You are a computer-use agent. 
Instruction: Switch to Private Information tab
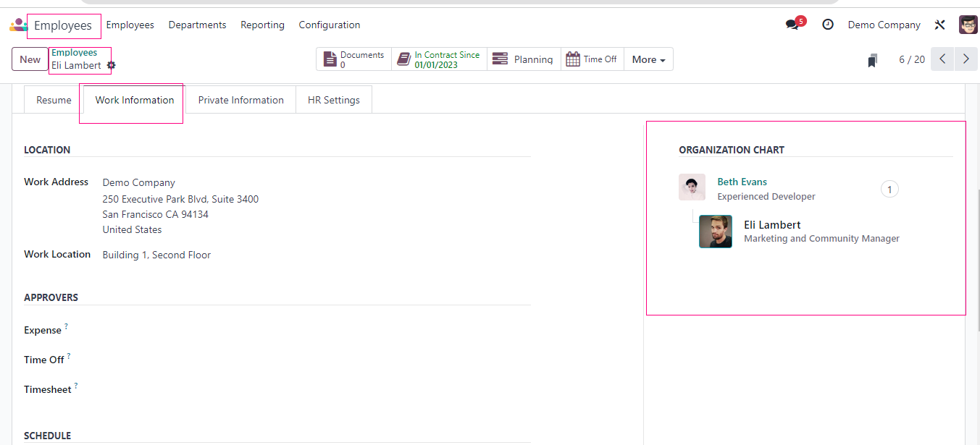(x=241, y=100)
